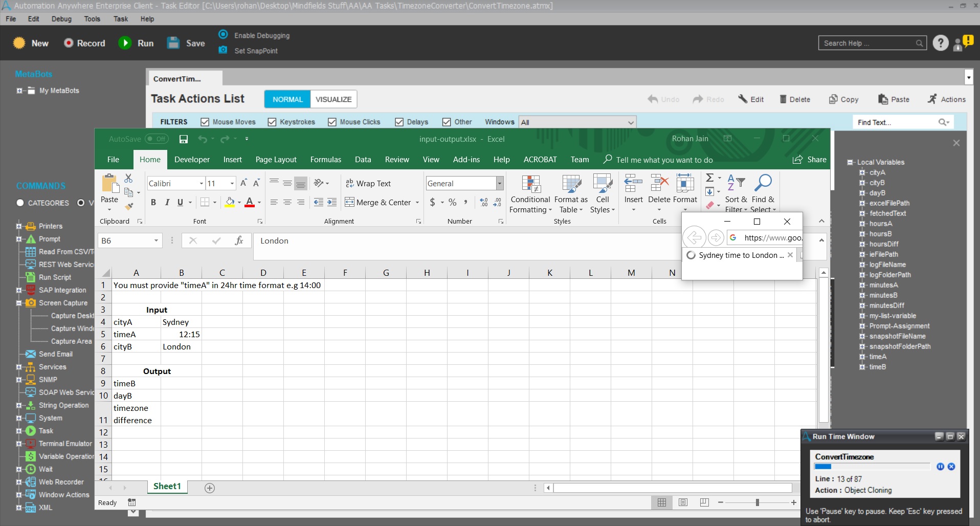Viewport: 980px width, 526px height.
Task: Toggle the Keystrokes filter checkbox
Action: pos(272,122)
